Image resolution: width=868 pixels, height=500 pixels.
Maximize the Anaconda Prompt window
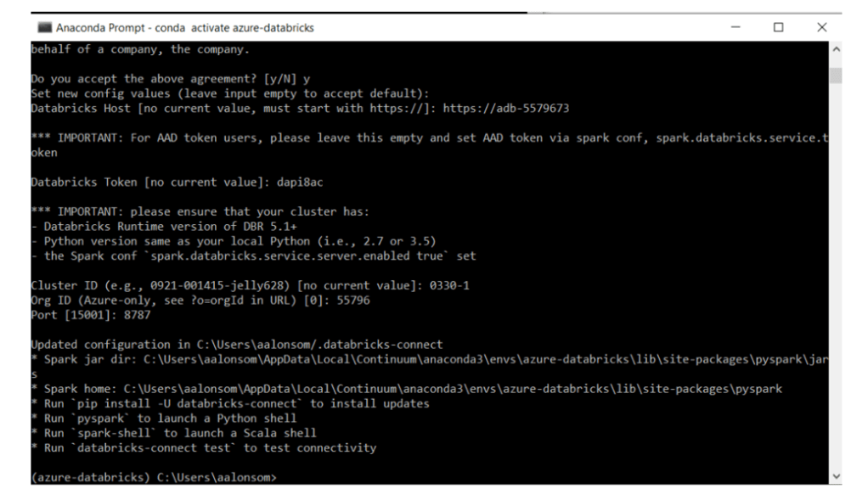tap(778, 28)
